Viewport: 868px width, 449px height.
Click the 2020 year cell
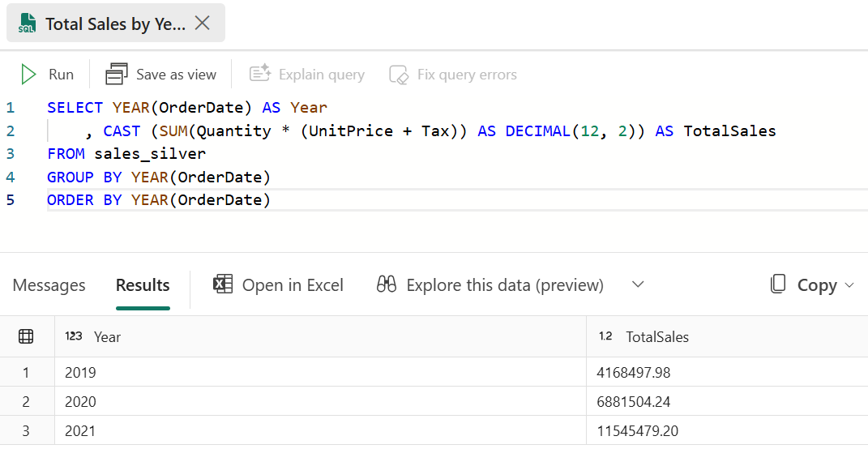click(x=320, y=401)
